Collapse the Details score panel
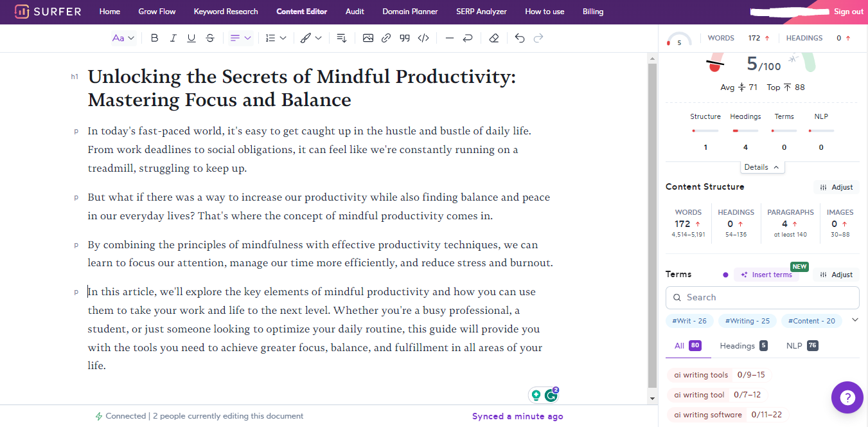 coord(762,167)
